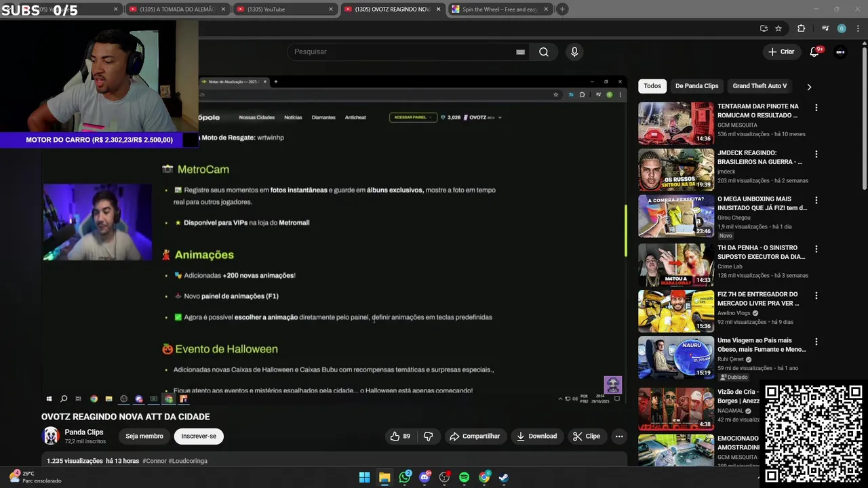Image resolution: width=868 pixels, height=488 pixels.
Task: Open options for Uma Viagem ao País video
Action: (816, 342)
